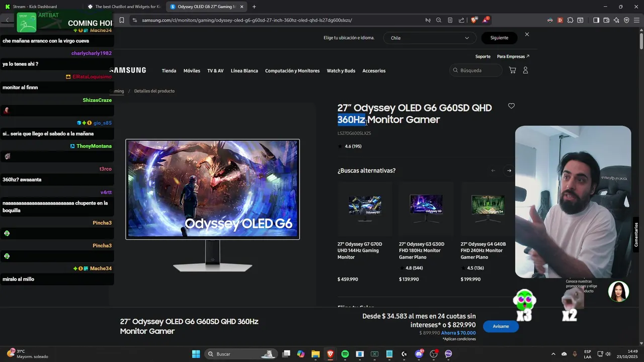Open Copilot from the taskbar
The width and height of the screenshot is (644, 362).
click(x=301, y=354)
